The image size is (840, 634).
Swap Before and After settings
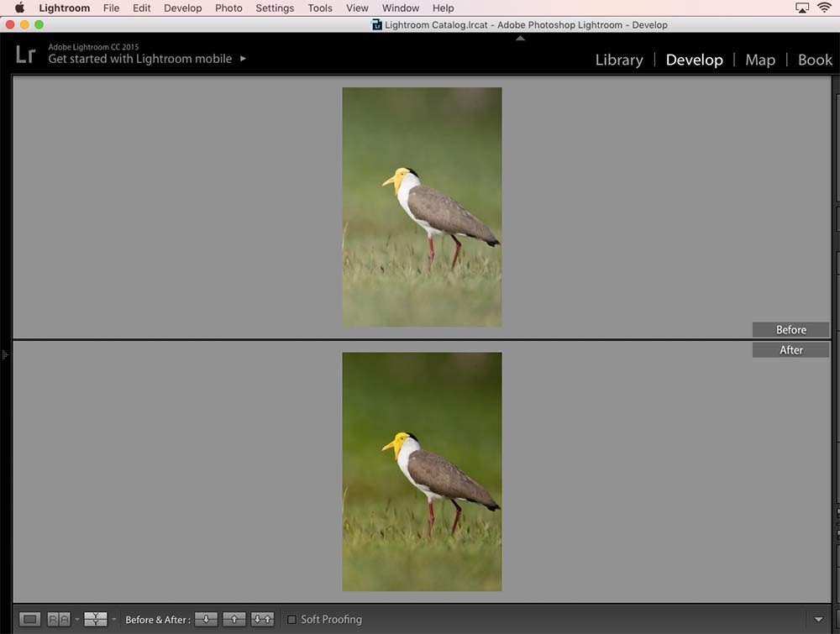coord(262,619)
